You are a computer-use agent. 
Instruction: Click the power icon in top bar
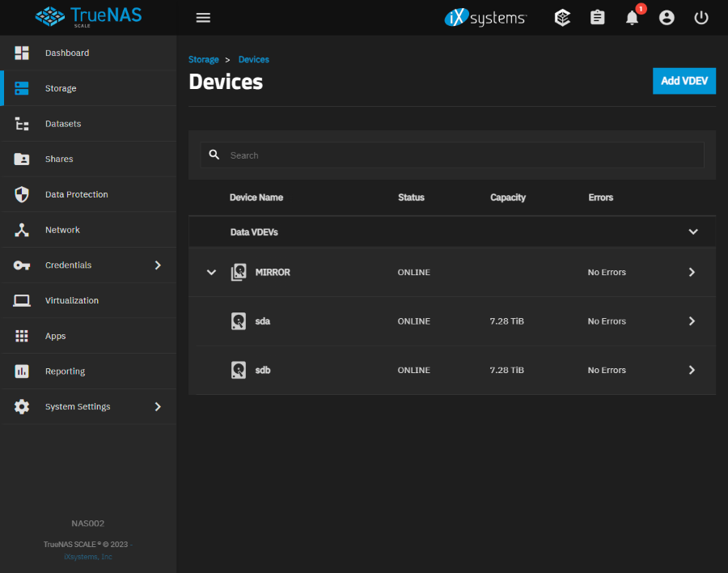coord(701,18)
